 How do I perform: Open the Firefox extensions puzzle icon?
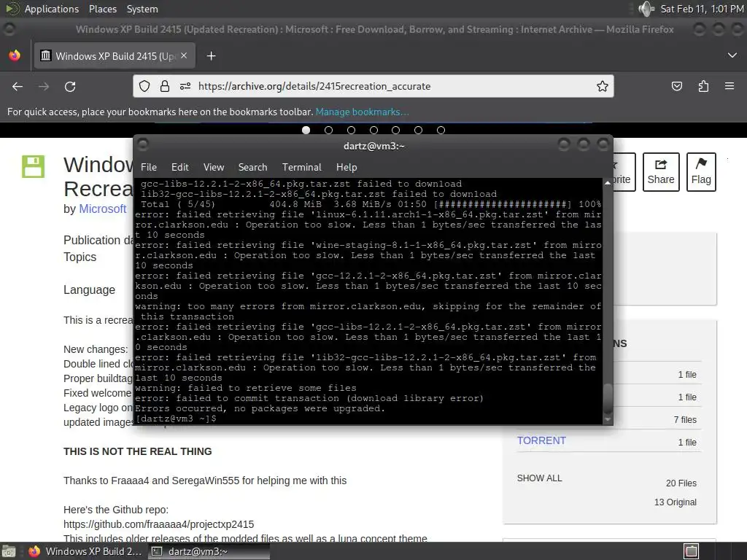703,86
